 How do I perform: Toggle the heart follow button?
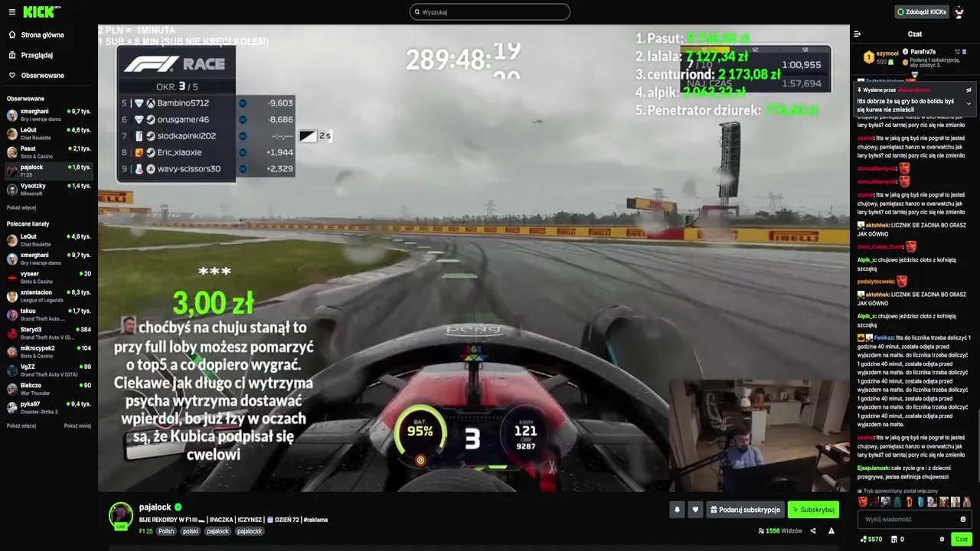coord(695,510)
